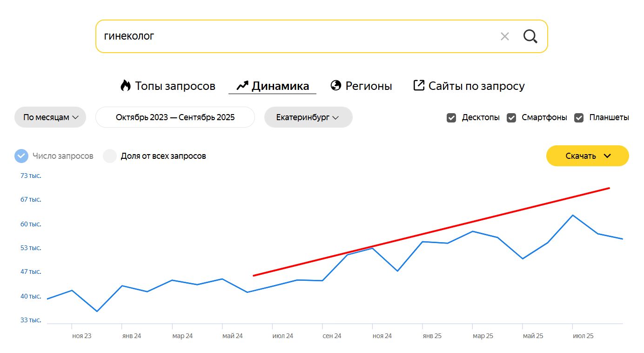Open the Скачать download dropdown

pyautogui.click(x=587, y=156)
